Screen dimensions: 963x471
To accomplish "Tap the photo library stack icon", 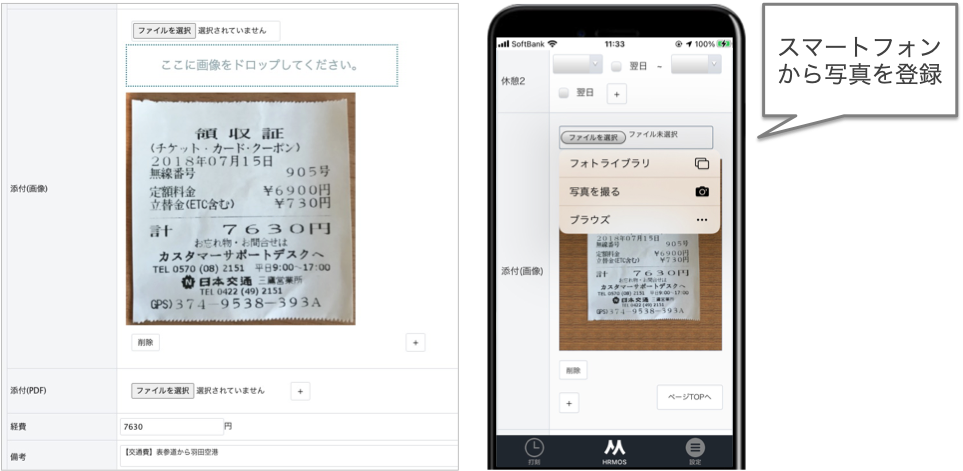I will tap(701, 163).
